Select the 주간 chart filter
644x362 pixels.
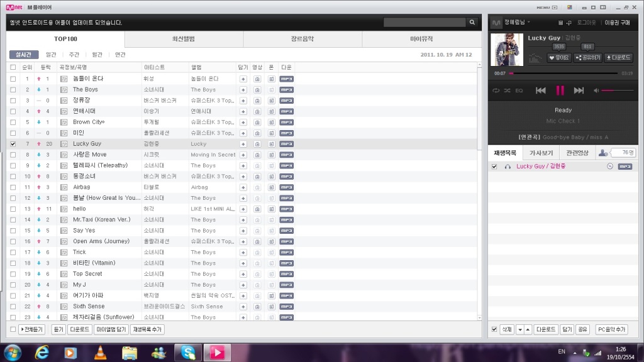[x=74, y=55]
